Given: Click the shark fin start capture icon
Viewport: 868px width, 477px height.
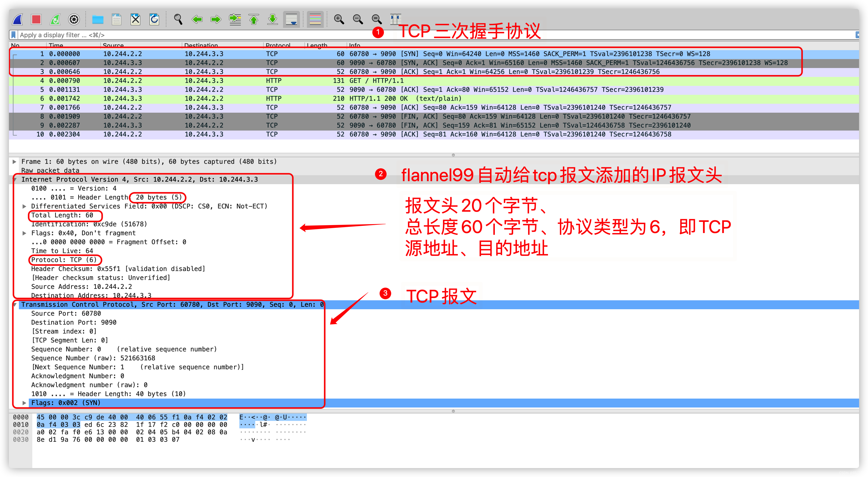Looking at the screenshot, I should 18,20.
